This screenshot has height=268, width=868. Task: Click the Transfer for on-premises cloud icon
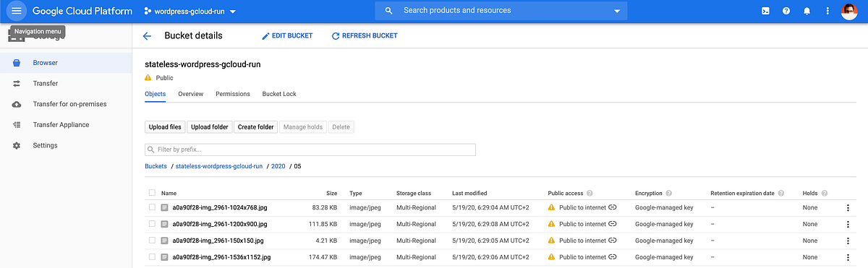[17, 104]
